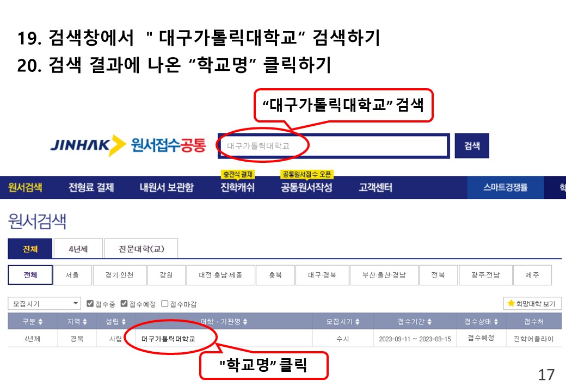Toggle the 접수중 checkbox
Viewport: 566px width, 392px height.
point(90,304)
